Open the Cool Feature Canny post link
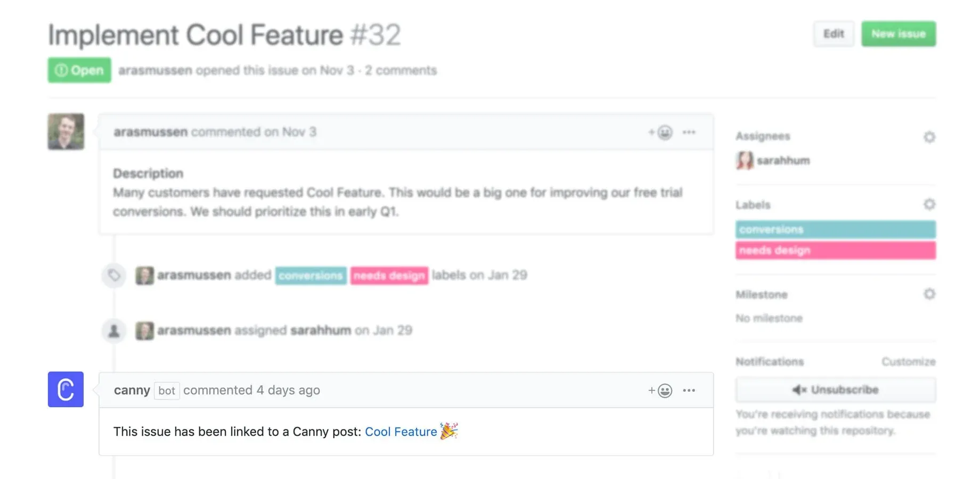This screenshot has width=980, height=479. (x=400, y=432)
